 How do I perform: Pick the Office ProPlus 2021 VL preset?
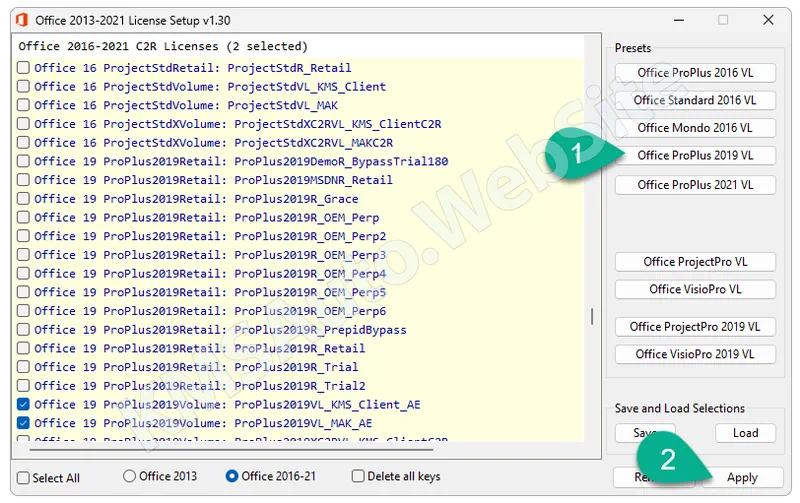pos(695,185)
